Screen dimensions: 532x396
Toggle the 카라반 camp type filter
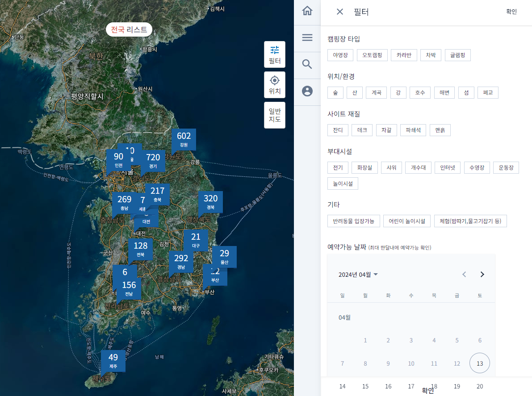coord(404,55)
